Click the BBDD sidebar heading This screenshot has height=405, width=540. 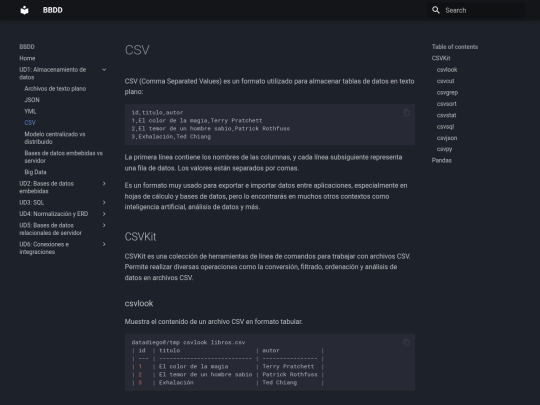(27, 47)
